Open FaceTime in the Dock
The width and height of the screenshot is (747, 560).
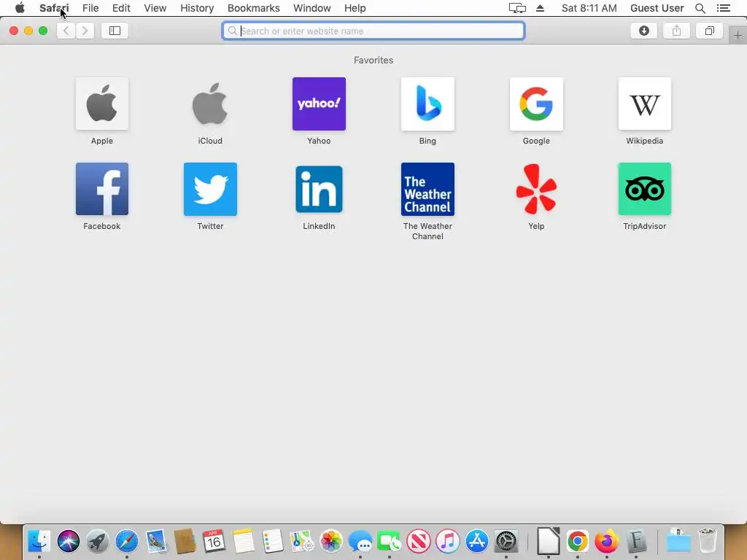click(x=390, y=541)
